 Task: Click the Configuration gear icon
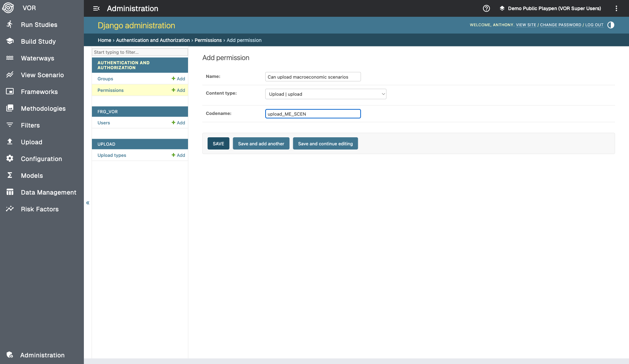[10, 159]
